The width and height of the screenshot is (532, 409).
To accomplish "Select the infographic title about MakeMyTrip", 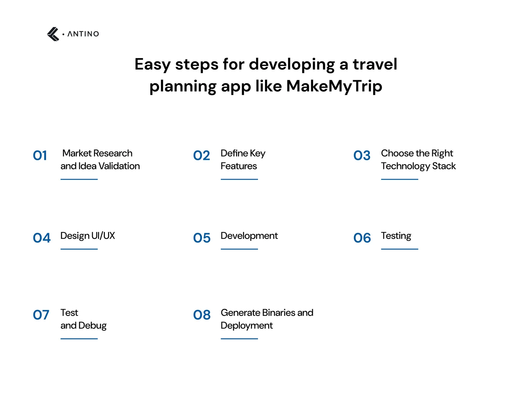I will (x=266, y=75).
